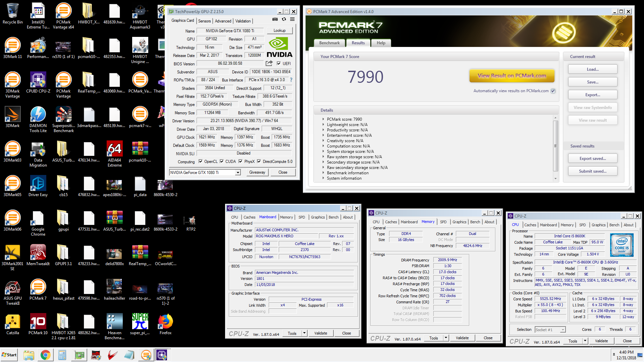
Task: Select the DAEMON Tools Lite desktop icon
Action: pyautogui.click(x=38, y=120)
